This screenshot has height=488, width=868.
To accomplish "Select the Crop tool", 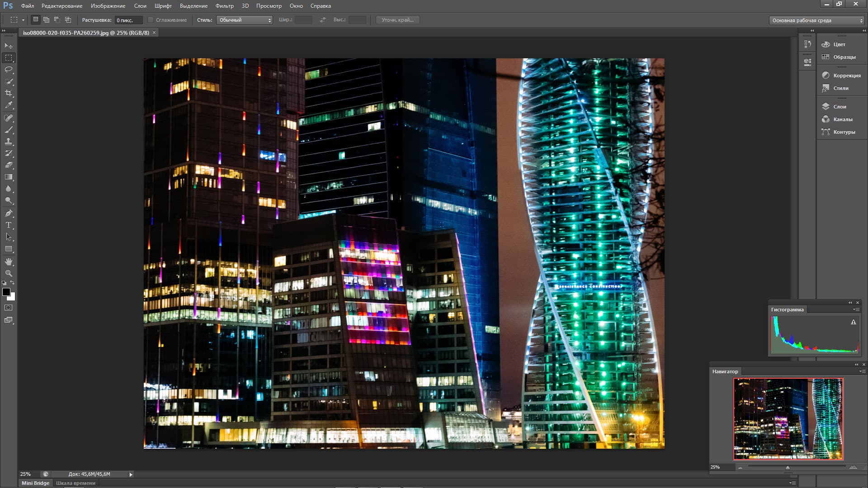I will pos(9,93).
